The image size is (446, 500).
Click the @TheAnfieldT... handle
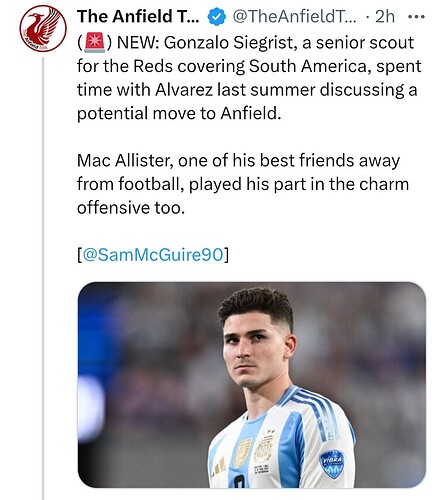(x=294, y=16)
